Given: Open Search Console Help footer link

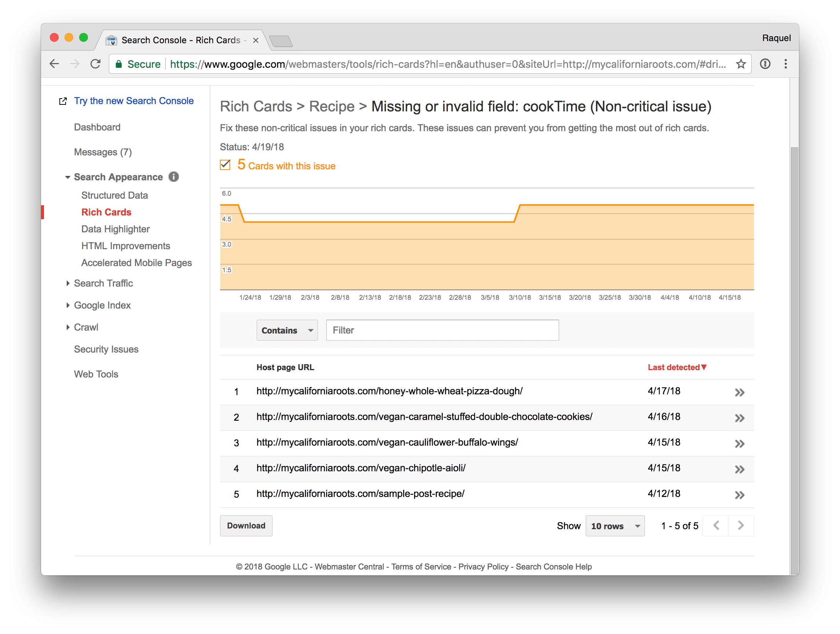Looking at the screenshot, I should [553, 567].
